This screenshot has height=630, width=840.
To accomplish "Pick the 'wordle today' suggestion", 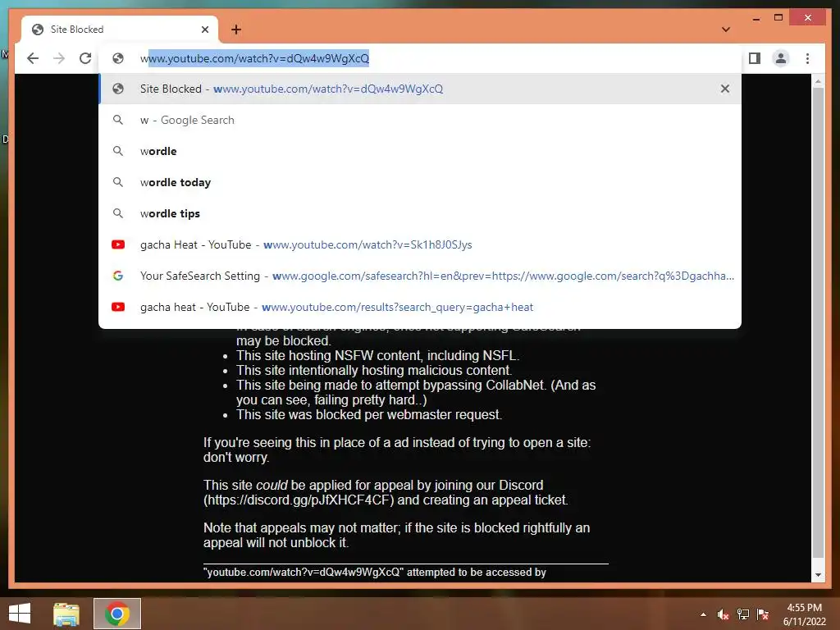I will [420, 182].
